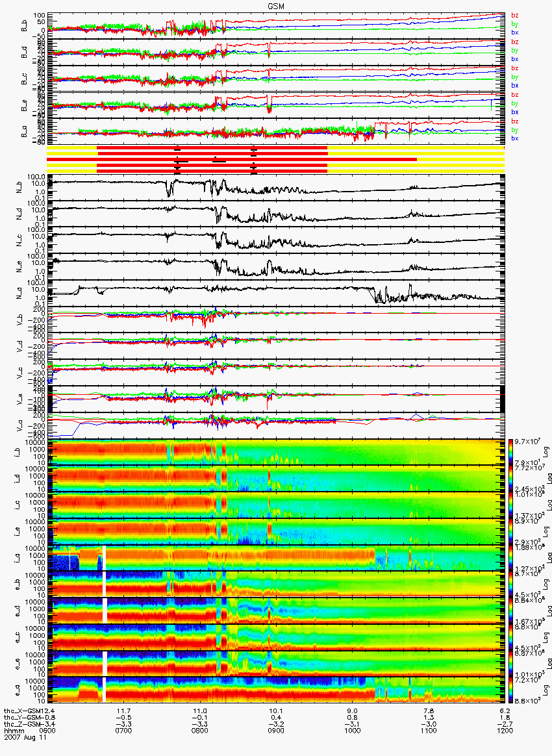
Task: Select the e_c electron spectrogram label
Action: coord(18,637)
